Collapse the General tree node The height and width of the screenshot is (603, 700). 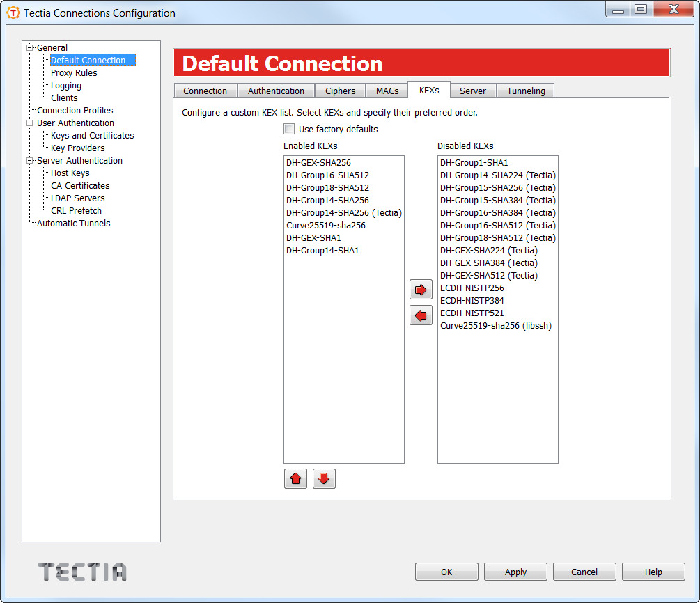(29, 47)
